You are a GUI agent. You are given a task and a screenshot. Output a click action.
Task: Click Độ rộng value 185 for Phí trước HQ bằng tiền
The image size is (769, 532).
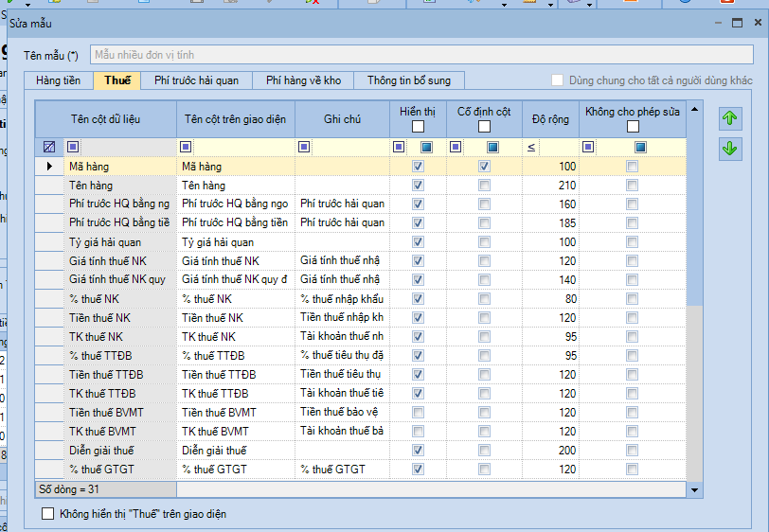[550, 223]
